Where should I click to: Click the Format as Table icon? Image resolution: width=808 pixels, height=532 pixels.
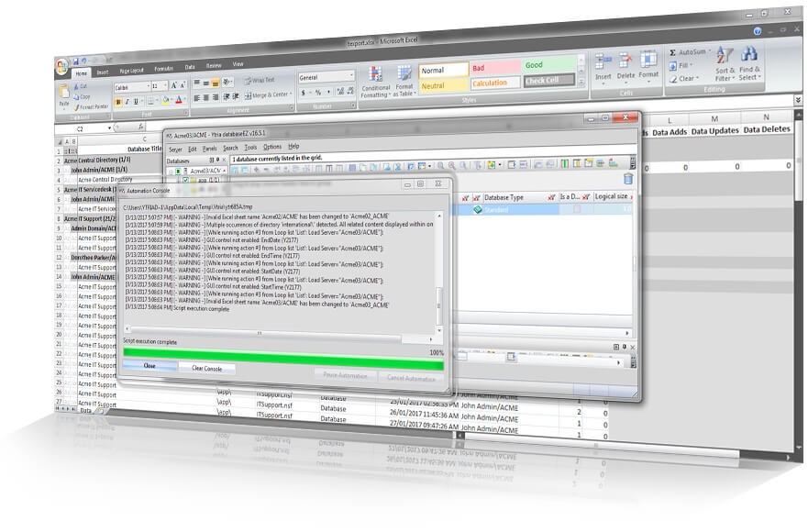coord(404,74)
